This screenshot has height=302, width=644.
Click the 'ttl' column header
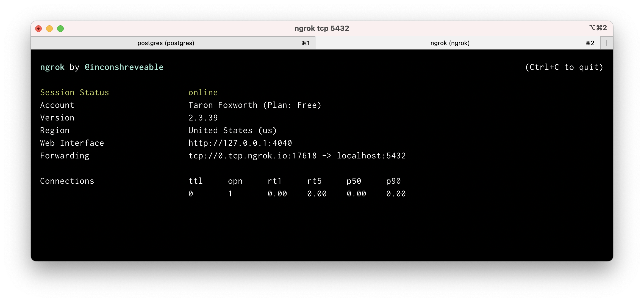pyautogui.click(x=196, y=181)
